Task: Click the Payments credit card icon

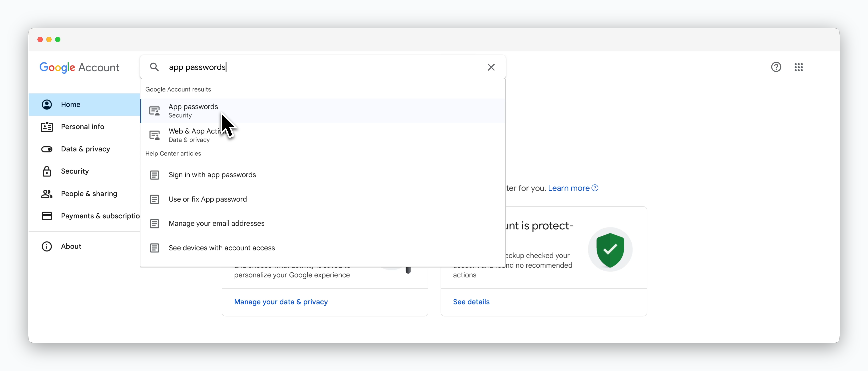Action: [47, 216]
